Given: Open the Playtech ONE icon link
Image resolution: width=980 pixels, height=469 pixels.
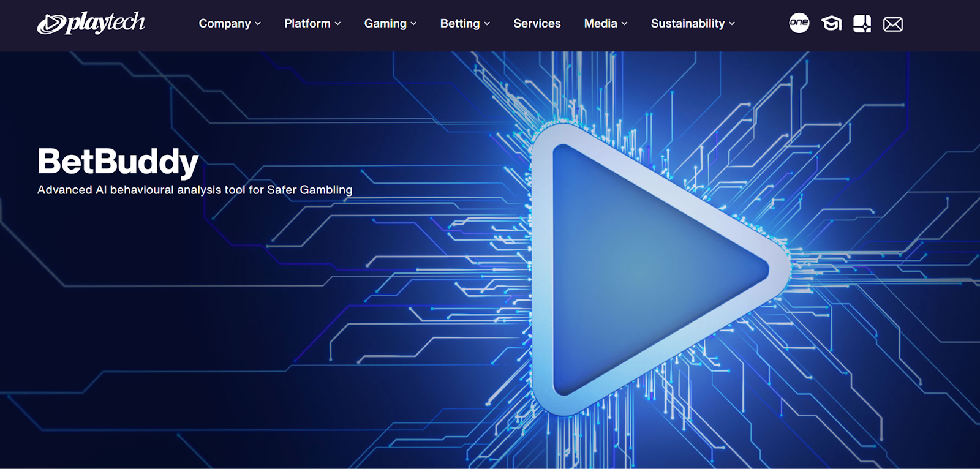Looking at the screenshot, I should click(799, 23).
